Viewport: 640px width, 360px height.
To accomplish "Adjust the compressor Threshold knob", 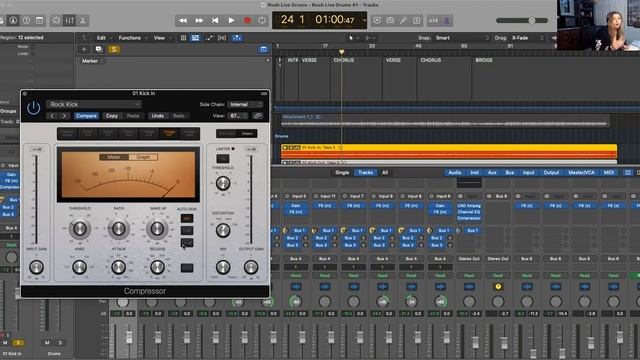I will pos(80,229).
